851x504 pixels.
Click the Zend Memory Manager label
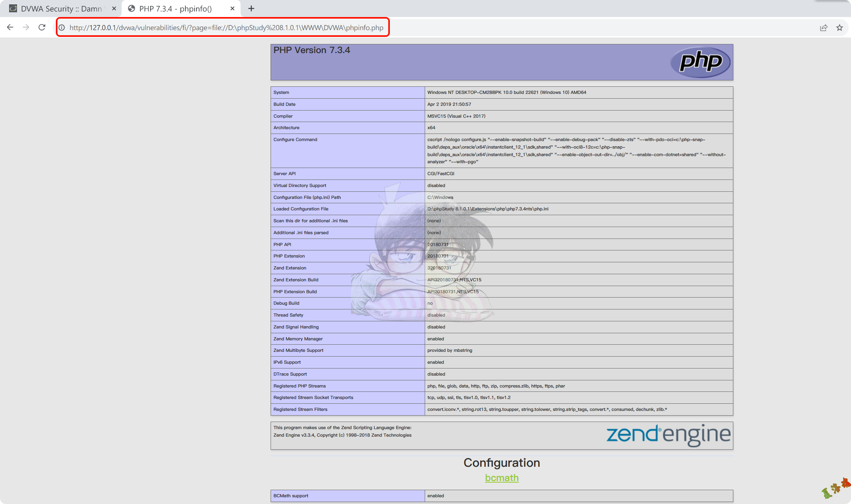click(298, 339)
